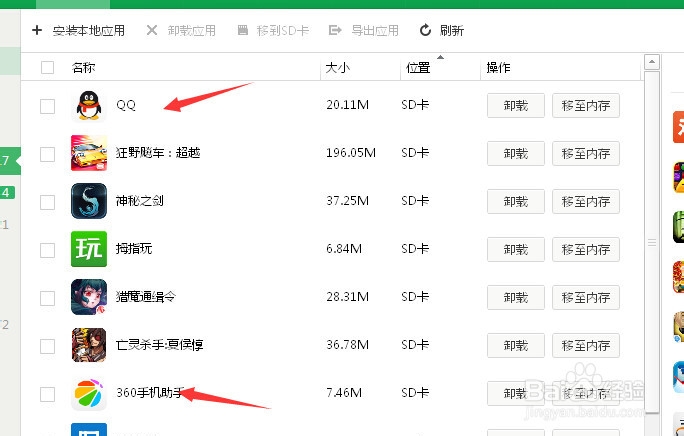Click 导出应用 toolbar label
This screenshot has height=436, width=684.
pos(375,31)
